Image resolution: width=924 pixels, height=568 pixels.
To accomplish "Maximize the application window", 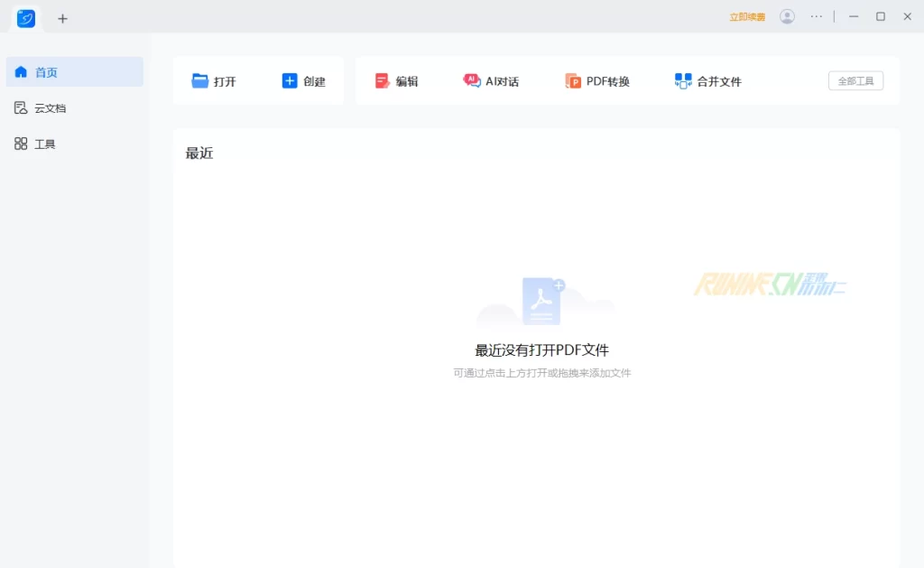I will tap(881, 16).
